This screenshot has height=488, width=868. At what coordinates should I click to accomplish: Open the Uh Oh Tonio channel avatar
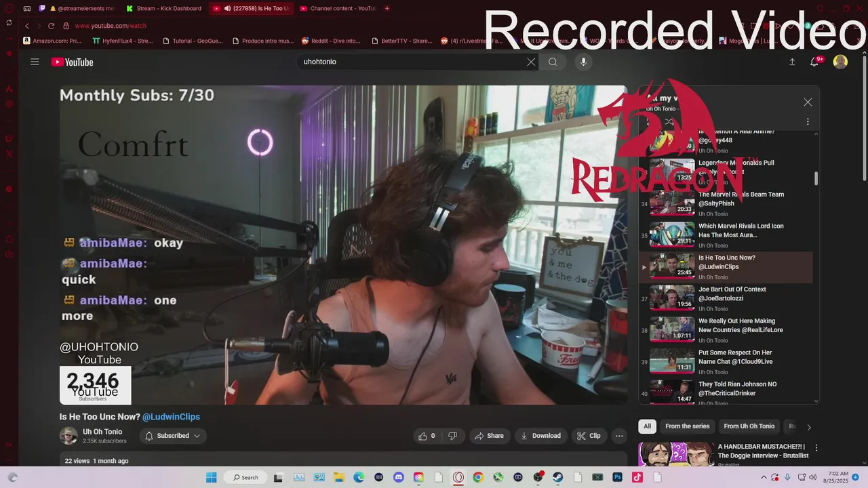(68, 436)
